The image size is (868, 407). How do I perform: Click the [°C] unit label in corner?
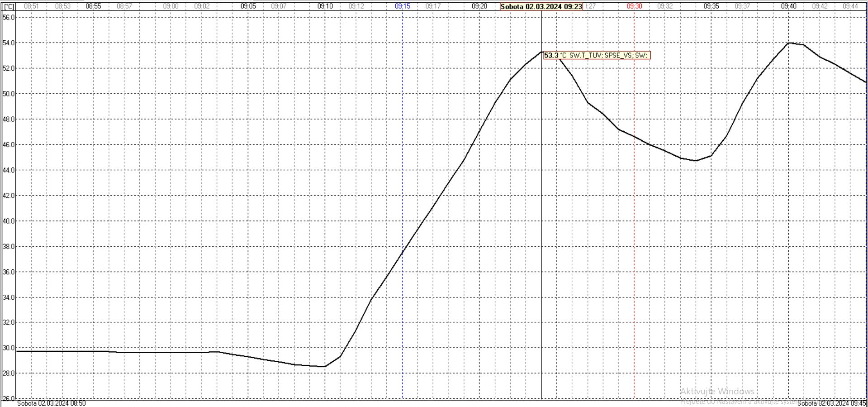9,6
